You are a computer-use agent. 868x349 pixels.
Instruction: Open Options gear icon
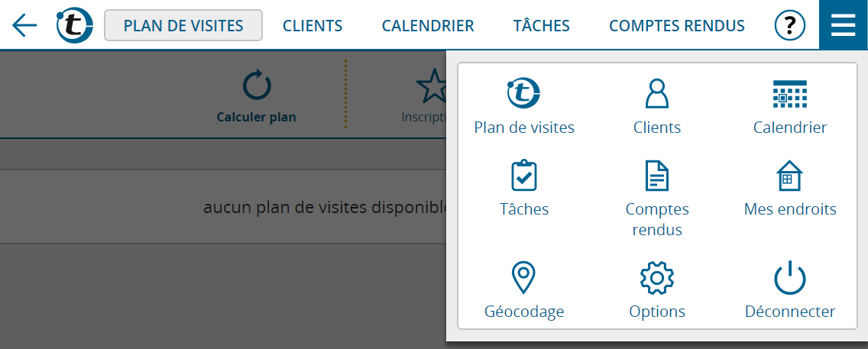point(657,278)
